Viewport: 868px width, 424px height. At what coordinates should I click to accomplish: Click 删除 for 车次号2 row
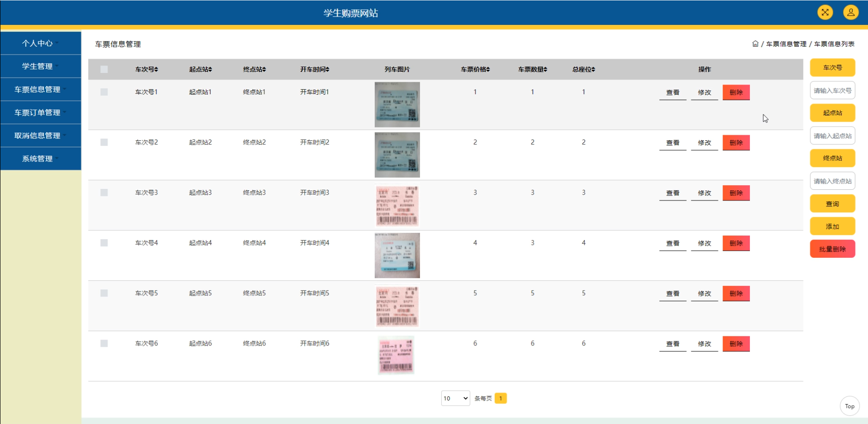tap(736, 143)
